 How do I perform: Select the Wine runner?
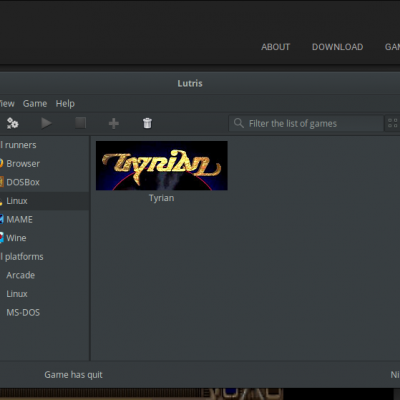pos(16,238)
